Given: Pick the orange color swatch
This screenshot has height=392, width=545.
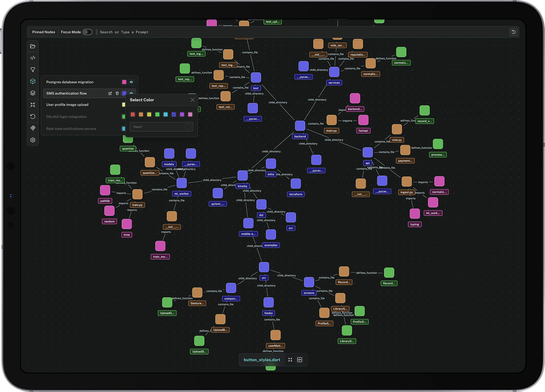Looking at the screenshot, I should (x=141, y=114).
